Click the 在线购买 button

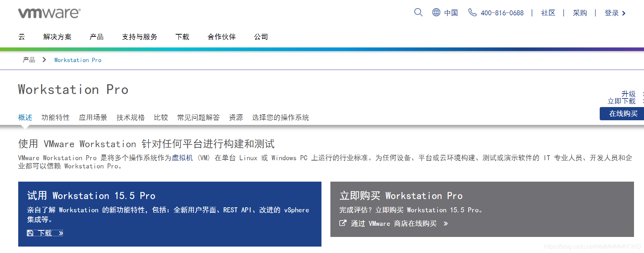point(622,113)
